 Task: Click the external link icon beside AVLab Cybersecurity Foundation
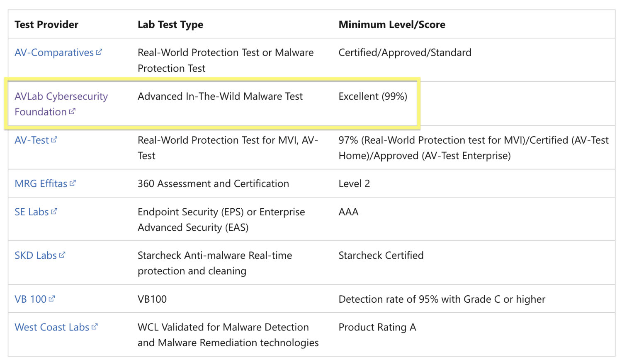click(73, 112)
